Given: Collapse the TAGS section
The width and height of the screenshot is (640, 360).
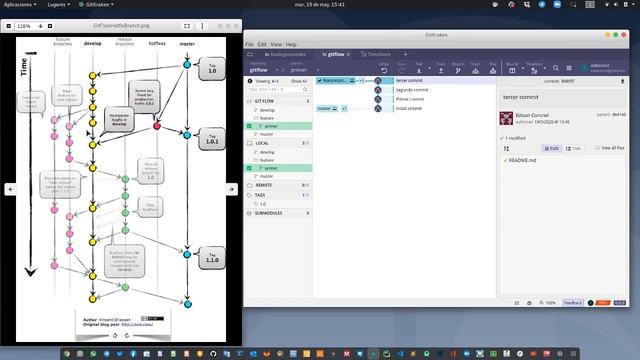Looking at the screenshot, I should click(x=278, y=195).
